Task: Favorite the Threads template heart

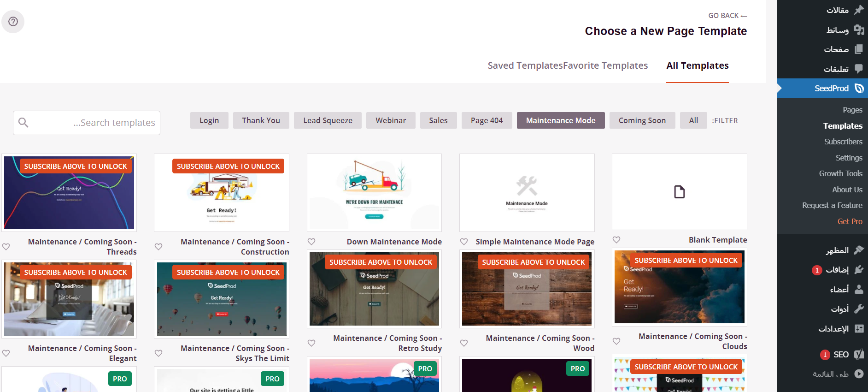Action: (x=6, y=247)
